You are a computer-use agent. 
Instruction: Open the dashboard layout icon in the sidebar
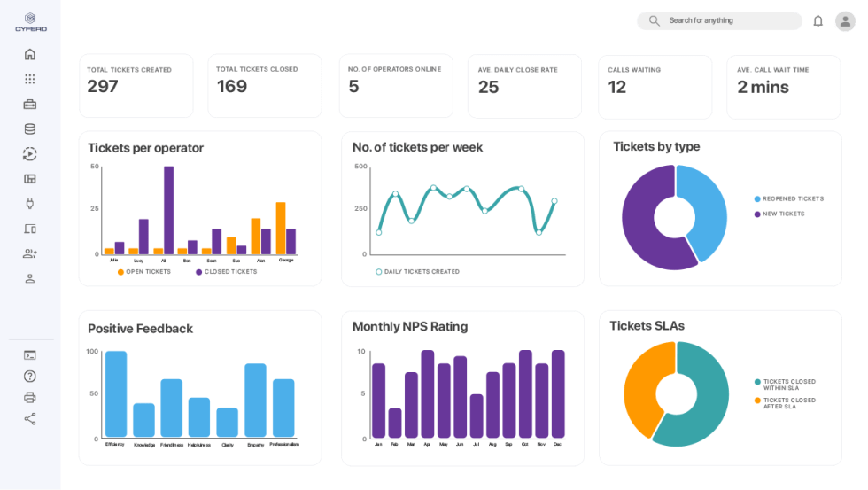point(30,179)
